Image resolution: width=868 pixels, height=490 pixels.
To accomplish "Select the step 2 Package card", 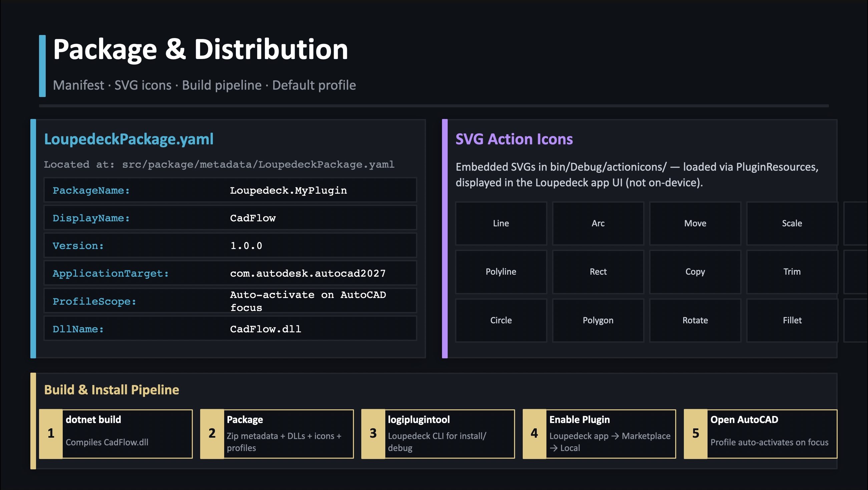I will (x=277, y=434).
